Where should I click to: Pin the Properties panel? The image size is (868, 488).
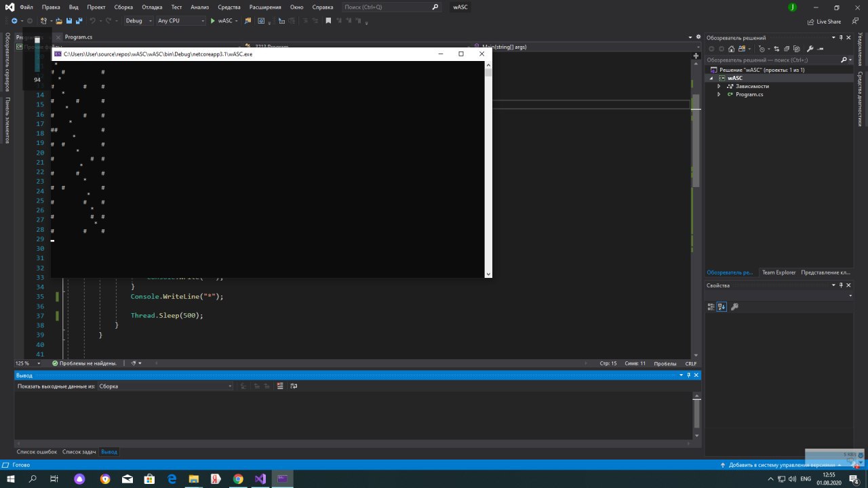click(841, 285)
